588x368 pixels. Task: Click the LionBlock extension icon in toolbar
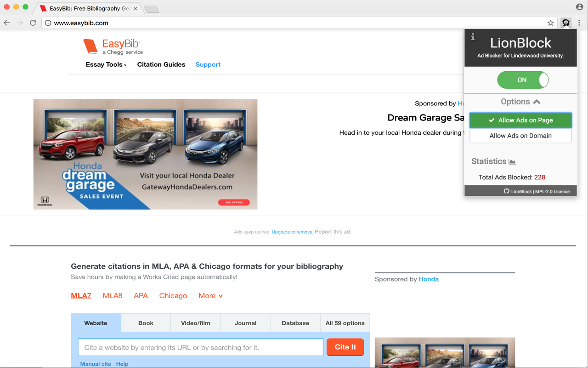click(x=566, y=23)
